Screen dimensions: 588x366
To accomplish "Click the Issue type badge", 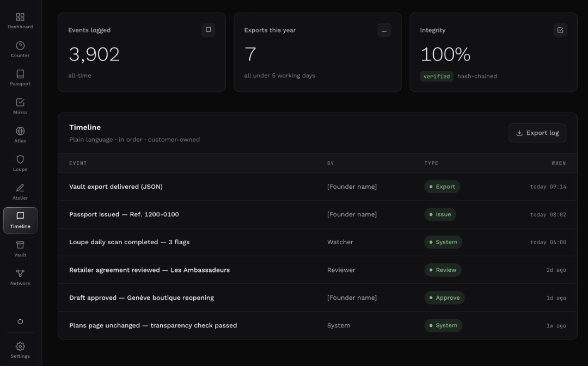I will [x=440, y=214].
